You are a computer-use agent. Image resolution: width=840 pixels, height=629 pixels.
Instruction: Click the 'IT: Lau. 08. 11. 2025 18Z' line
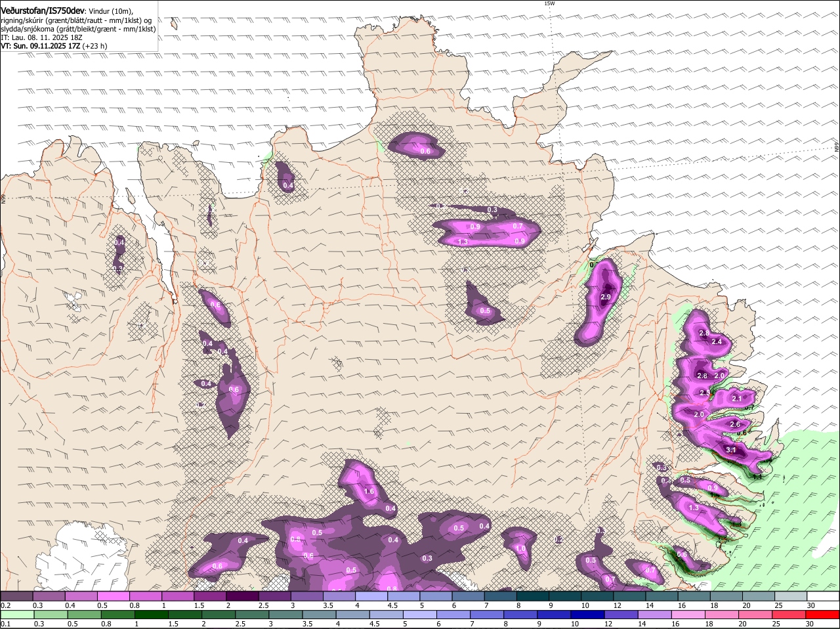(40, 38)
